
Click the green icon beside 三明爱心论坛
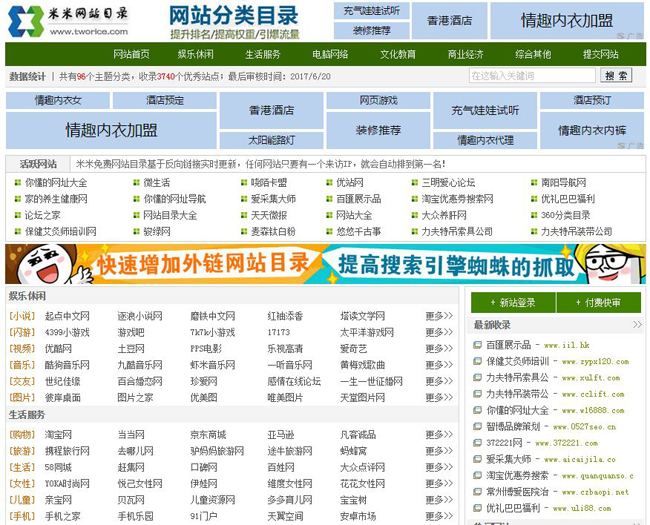(x=415, y=182)
